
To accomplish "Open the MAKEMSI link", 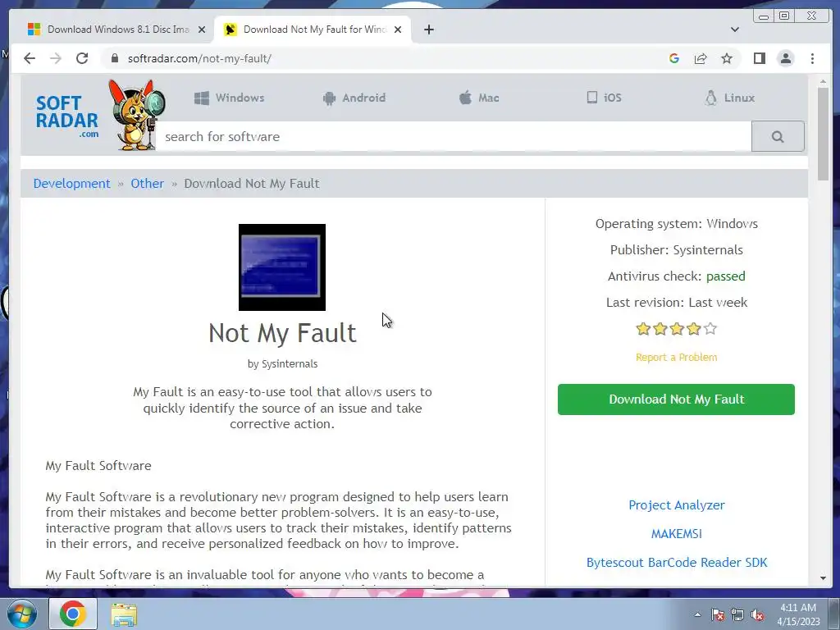I will point(676,533).
